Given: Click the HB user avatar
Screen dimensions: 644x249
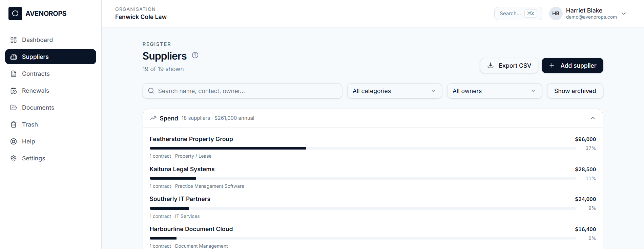Looking at the screenshot, I should [x=556, y=14].
